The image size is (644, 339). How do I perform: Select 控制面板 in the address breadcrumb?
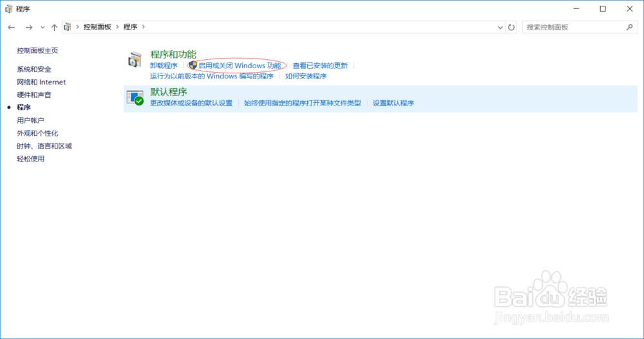click(x=97, y=26)
